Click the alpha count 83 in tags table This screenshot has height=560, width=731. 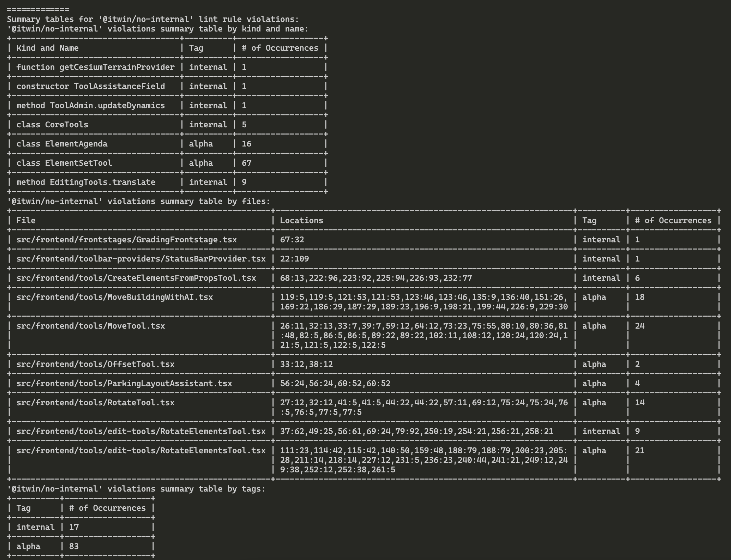tap(74, 546)
